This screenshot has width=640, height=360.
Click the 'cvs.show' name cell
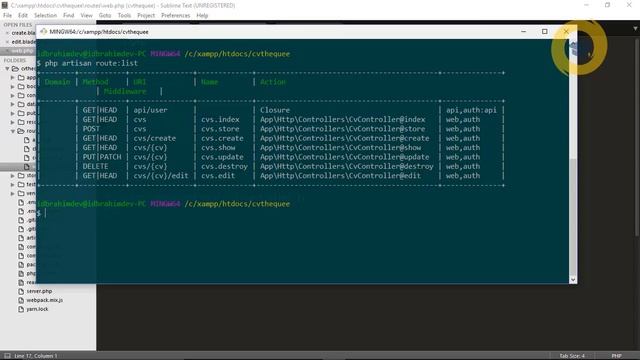[x=218, y=148]
